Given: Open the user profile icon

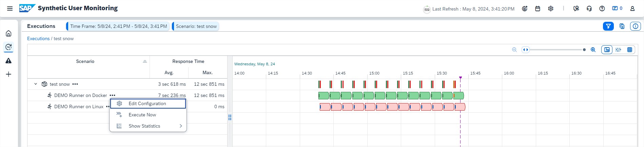Looking at the screenshot, I should click(x=632, y=9).
